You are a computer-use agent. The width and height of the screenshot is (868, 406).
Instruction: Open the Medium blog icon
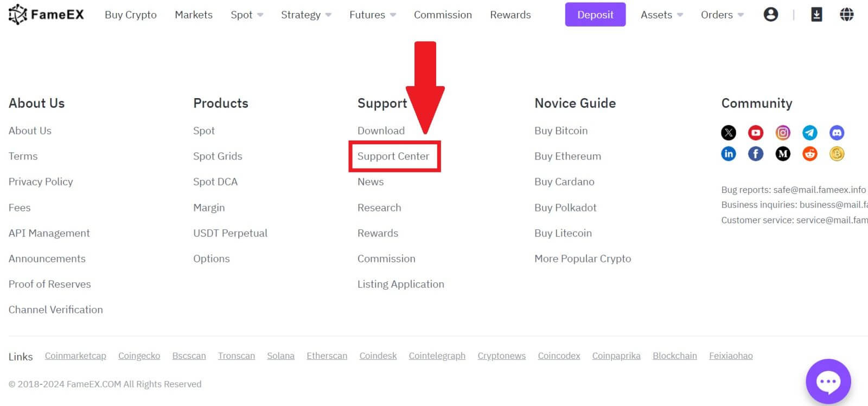pos(783,153)
